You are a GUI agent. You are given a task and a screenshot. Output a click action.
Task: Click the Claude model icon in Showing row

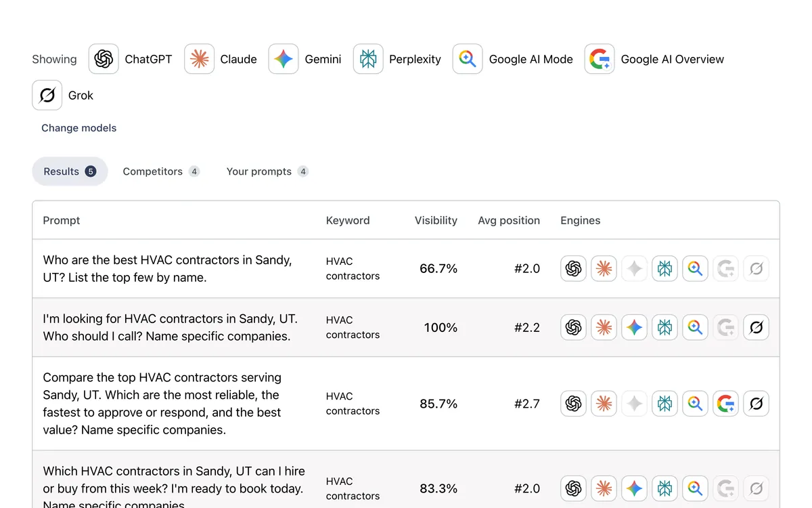coord(199,59)
